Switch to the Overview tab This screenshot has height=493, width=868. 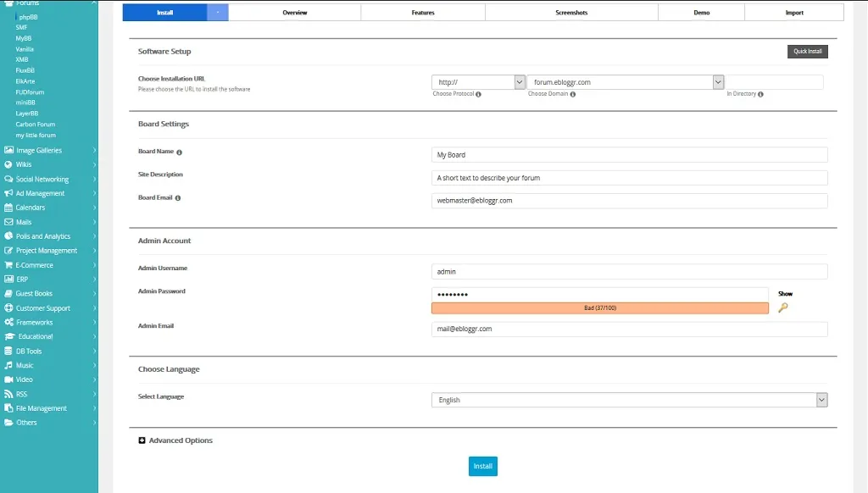(x=294, y=12)
